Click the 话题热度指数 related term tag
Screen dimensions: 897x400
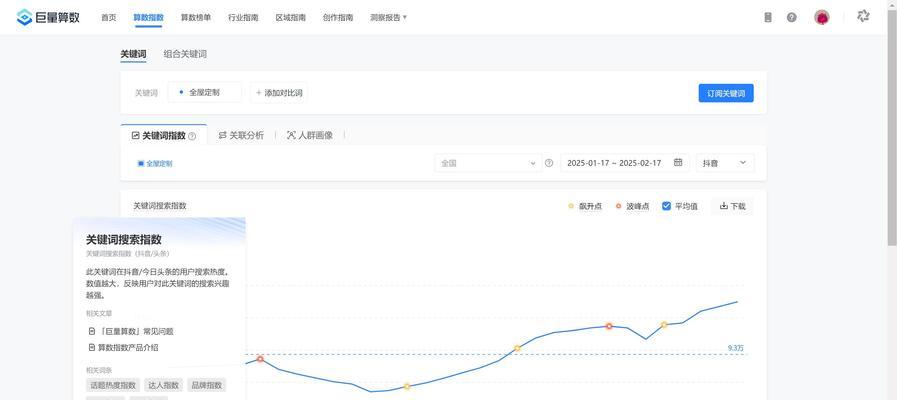coord(113,385)
